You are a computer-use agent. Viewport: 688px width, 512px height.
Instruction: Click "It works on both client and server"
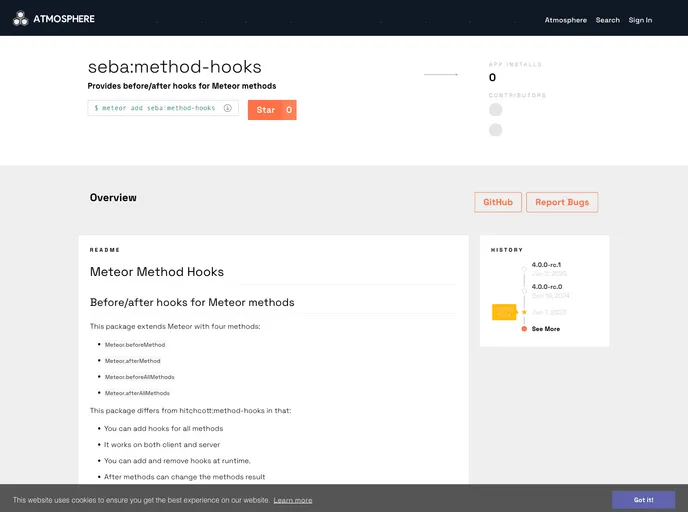point(161,444)
